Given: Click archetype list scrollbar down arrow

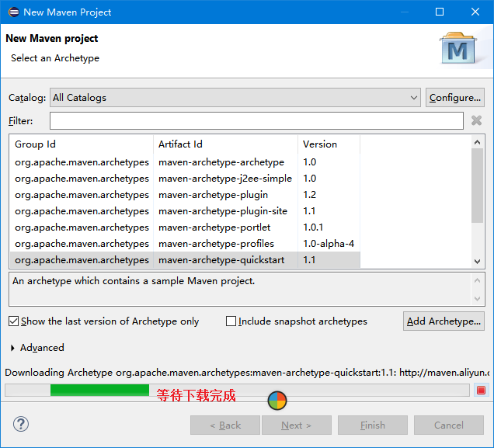Looking at the screenshot, I should coord(478,262).
